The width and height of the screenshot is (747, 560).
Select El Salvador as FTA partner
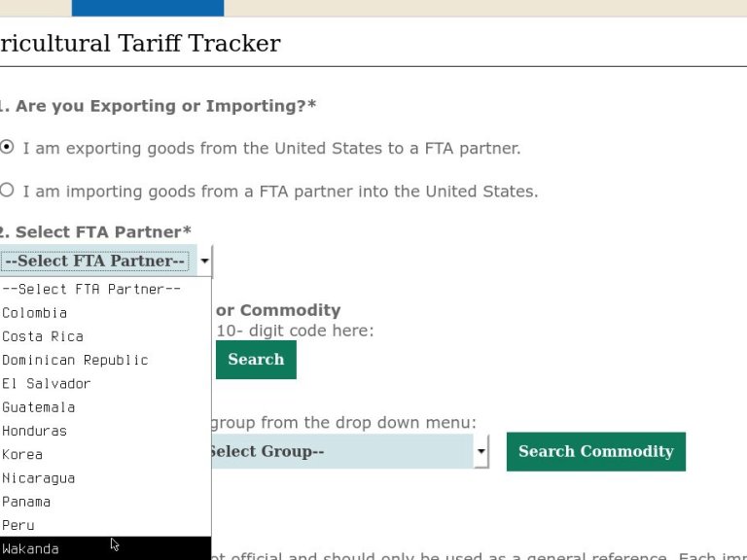47,383
